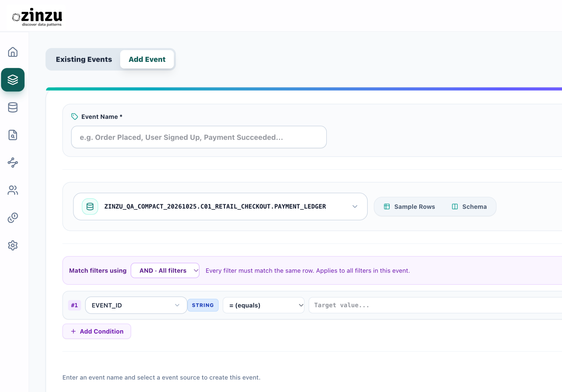Open the database icon in the sidebar
This screenshot has height=392, width=562.
tap(13, 108)
